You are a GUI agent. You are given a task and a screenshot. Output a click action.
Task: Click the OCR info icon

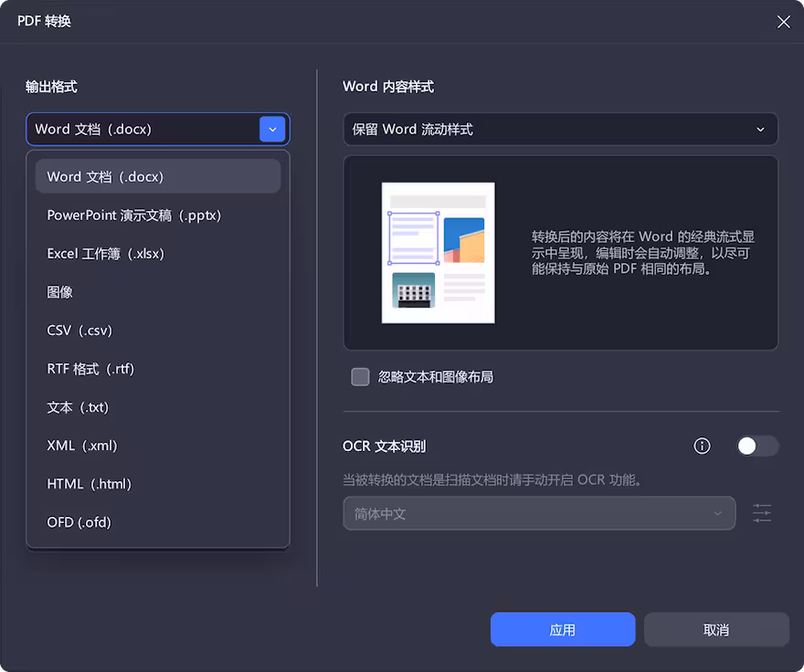702,446
